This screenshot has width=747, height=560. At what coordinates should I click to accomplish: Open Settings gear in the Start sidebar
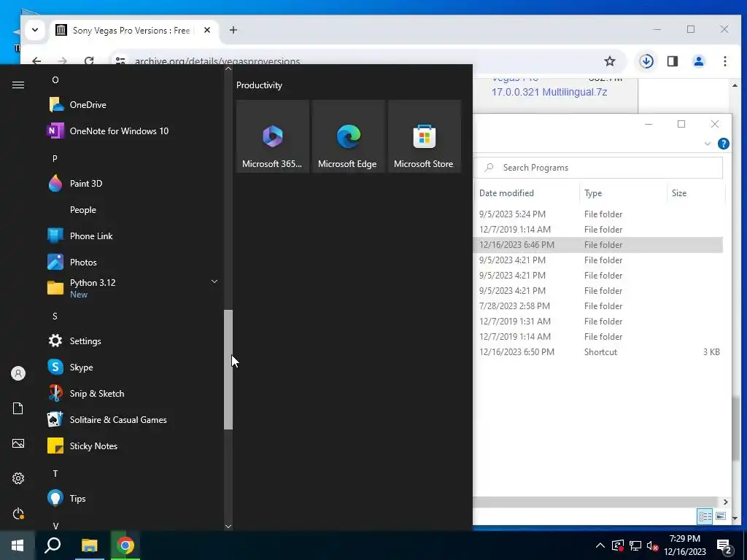pyautogui.click(x=18, y=478)
